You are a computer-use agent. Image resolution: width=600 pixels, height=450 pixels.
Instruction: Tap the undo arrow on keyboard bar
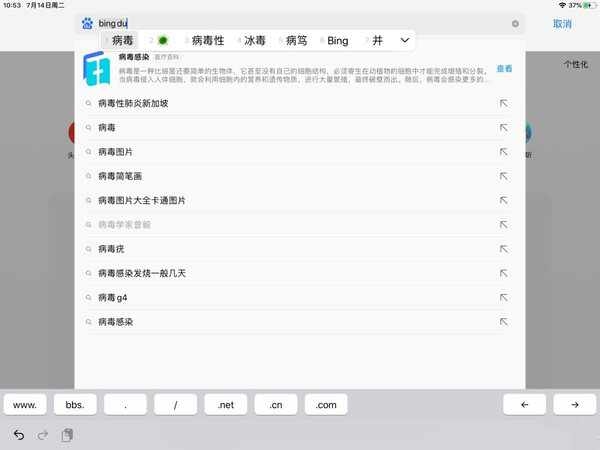[x=19, y=435]
